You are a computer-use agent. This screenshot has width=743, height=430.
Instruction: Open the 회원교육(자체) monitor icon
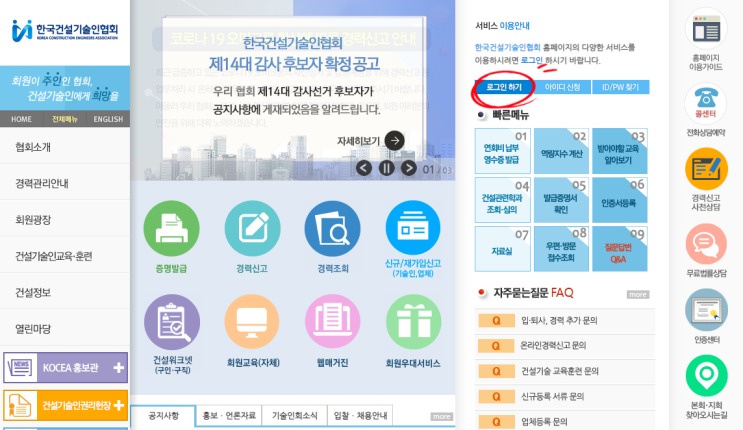tap(252, 322)
